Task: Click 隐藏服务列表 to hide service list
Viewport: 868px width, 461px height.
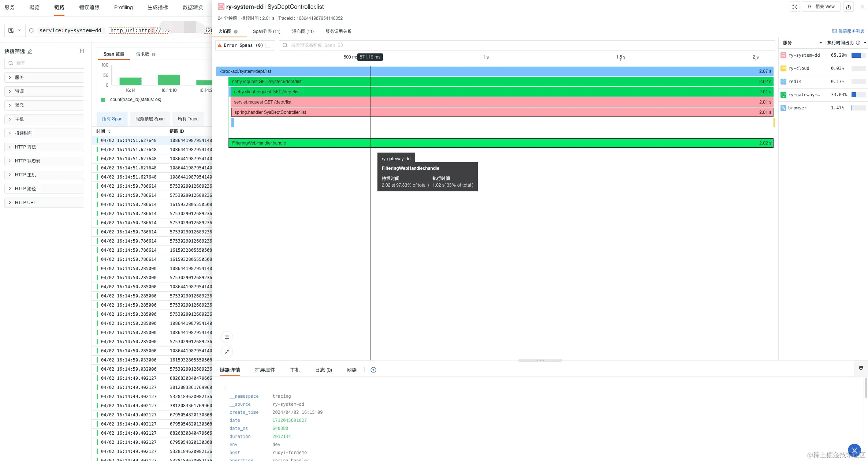Action: 848,31
